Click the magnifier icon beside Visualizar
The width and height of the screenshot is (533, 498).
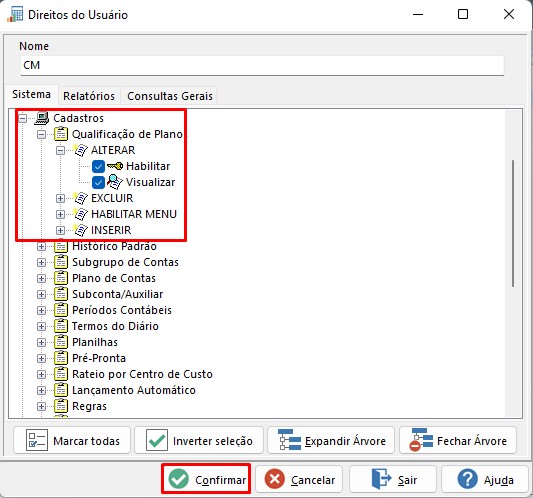click(115, 182)
